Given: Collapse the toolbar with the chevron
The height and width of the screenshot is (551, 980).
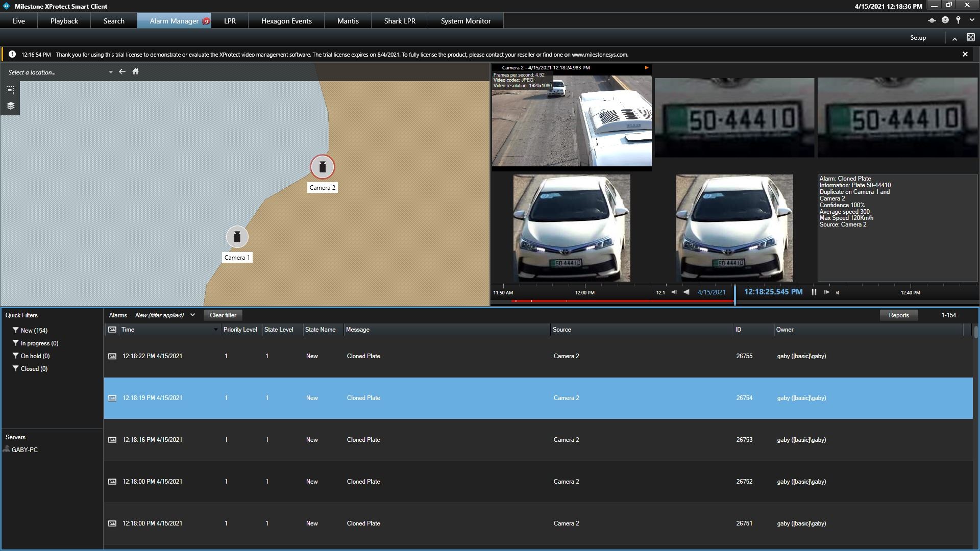Looking at the screenshot, I should click(954, 38).
